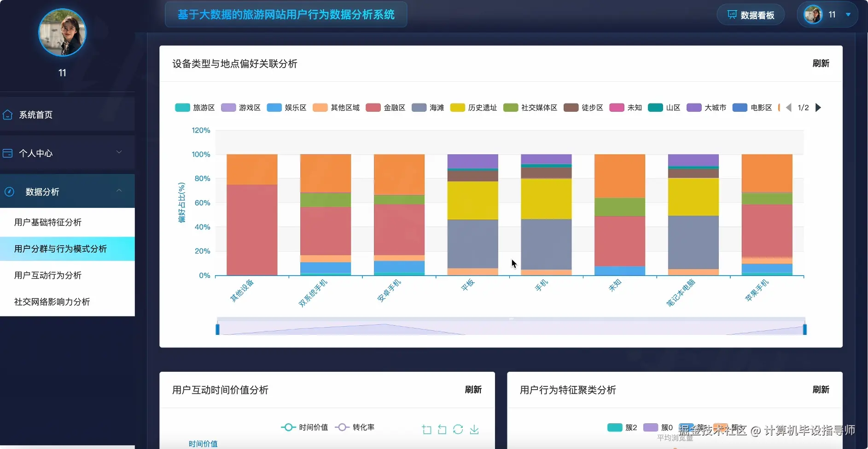Refresh 用户行为特征聚类分析 panel
The image size is (868, 449).
tap(821, 390)
